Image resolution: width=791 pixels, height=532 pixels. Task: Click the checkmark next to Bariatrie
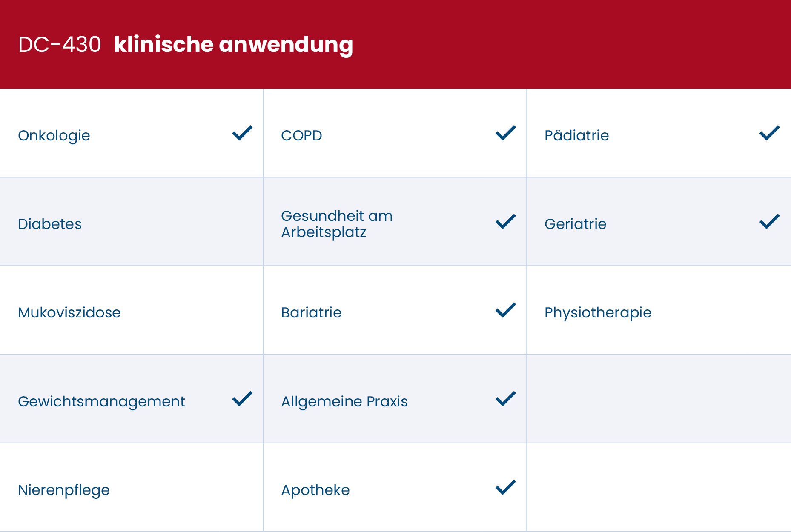(x=506, y=310)
